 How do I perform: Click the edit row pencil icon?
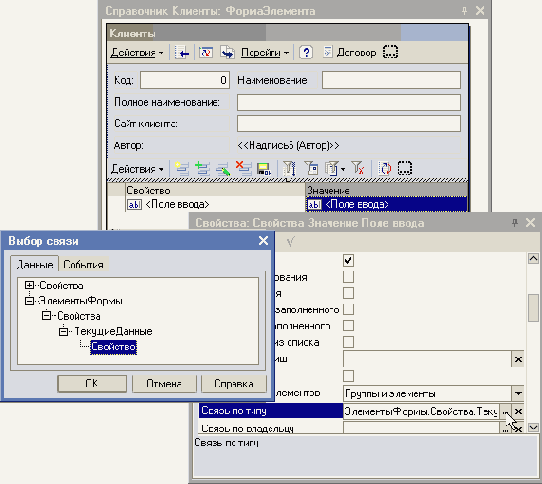223,168
